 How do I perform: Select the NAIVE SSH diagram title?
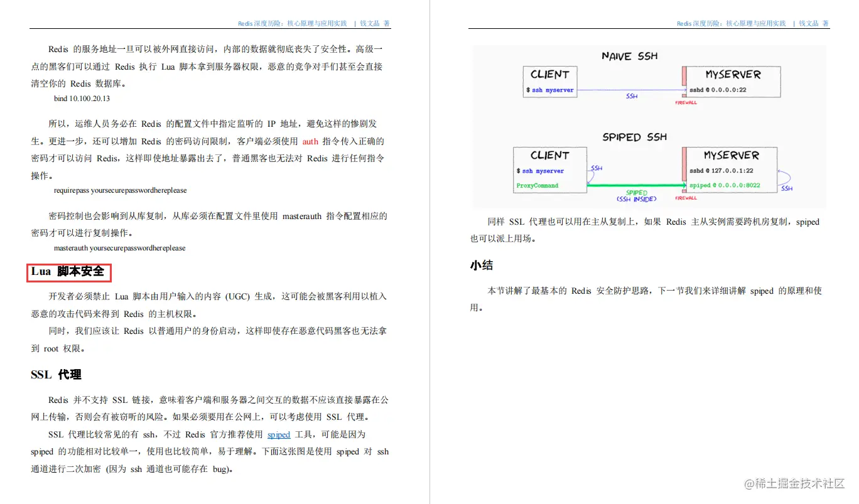point(629,56)
